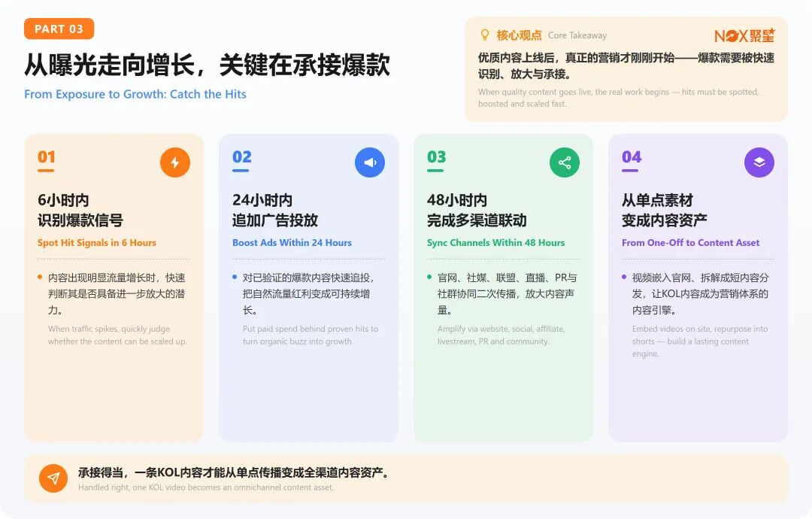Click the takeaway text starting 优质内容上线后
812x519 pixels.
[626, 65]
